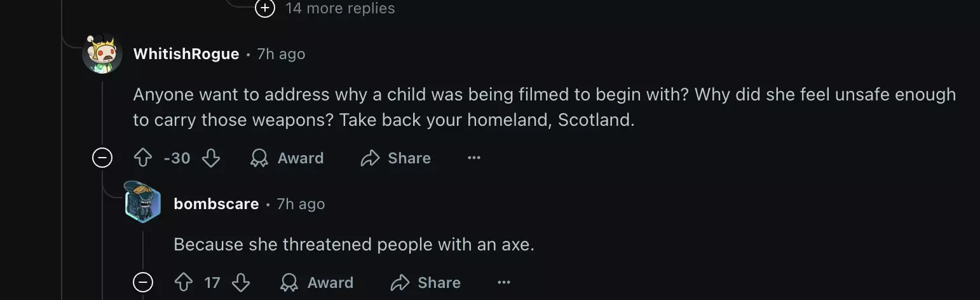Open the 7h ago timestamp on bombscare's reply
Viewport: 980px width, 300px height.
301,204
